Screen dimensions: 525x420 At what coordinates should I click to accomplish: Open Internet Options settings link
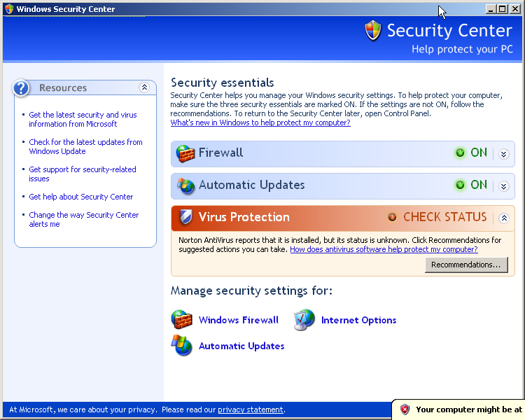[x=358, y=320]
